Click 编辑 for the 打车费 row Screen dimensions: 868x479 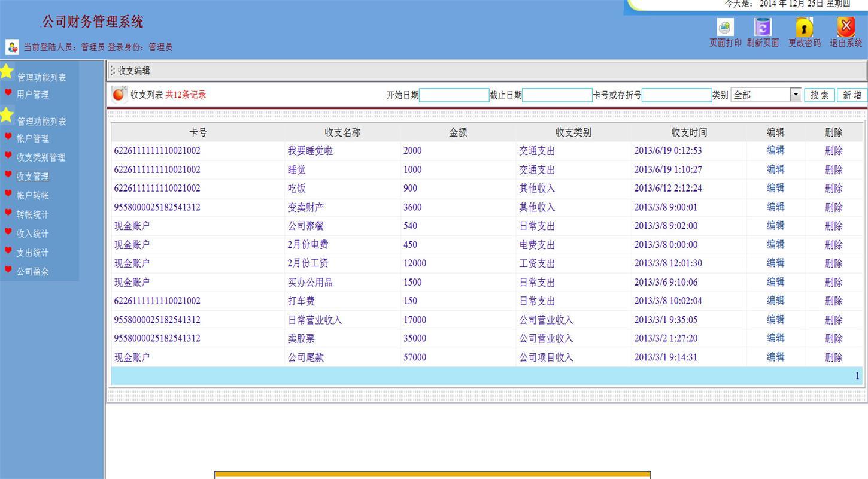[x=776, y=301]
